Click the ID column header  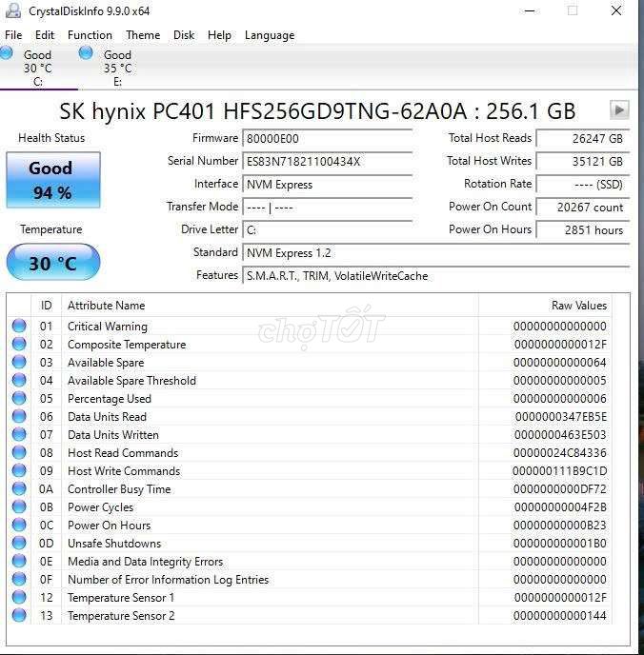coord(47,306)
